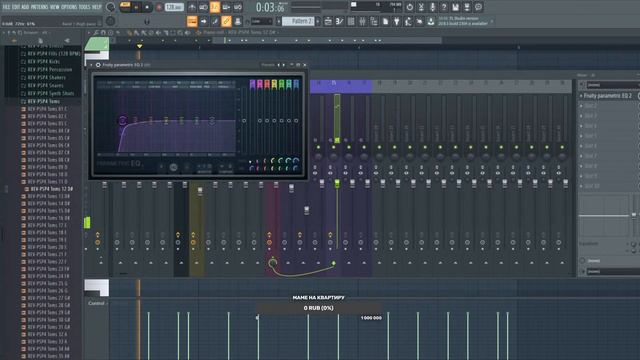Viewport: 640px width, 360px height.
Task: Open the Playlist view icon
Action: (x=328, y=21)
